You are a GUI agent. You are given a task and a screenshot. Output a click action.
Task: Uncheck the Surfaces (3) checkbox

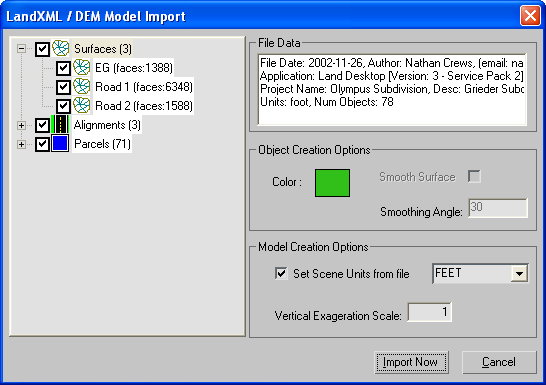tap(42, 49)
